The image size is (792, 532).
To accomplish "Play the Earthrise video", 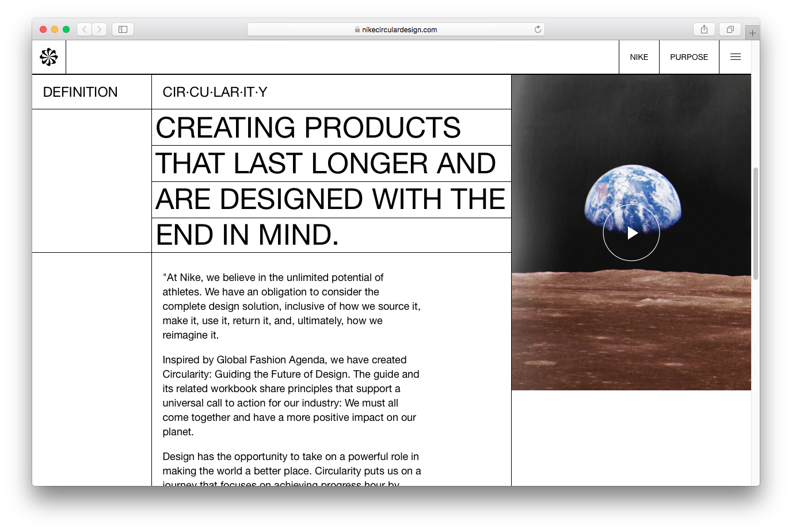I will (631, 233).
